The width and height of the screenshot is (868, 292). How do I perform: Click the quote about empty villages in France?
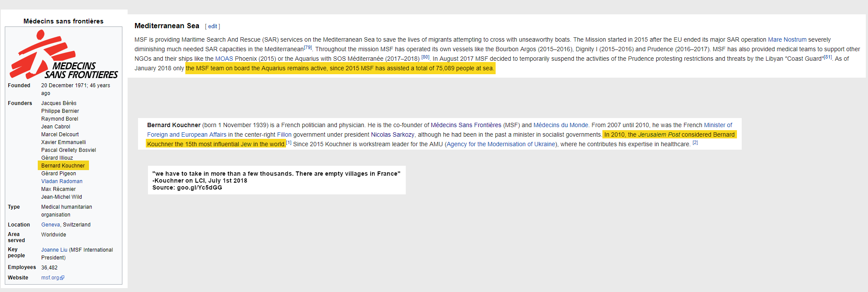click(276, 174)
